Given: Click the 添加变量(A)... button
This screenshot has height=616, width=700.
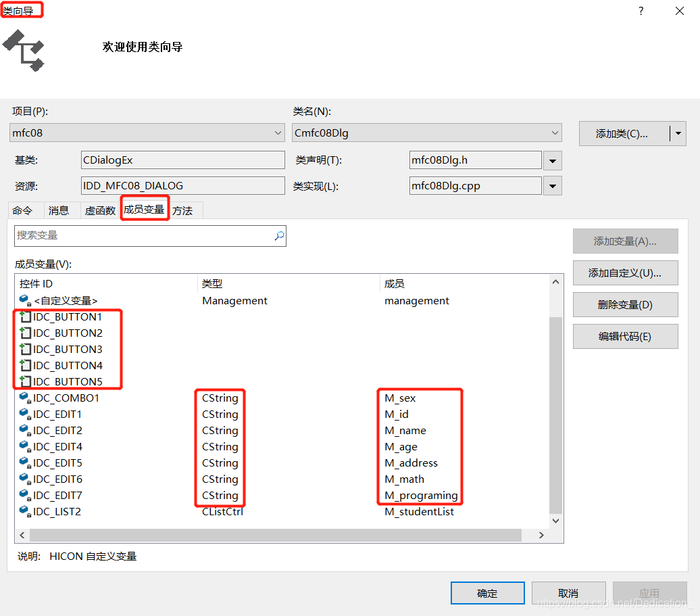Looking at the screenshot, I should [x=625, y=241].
